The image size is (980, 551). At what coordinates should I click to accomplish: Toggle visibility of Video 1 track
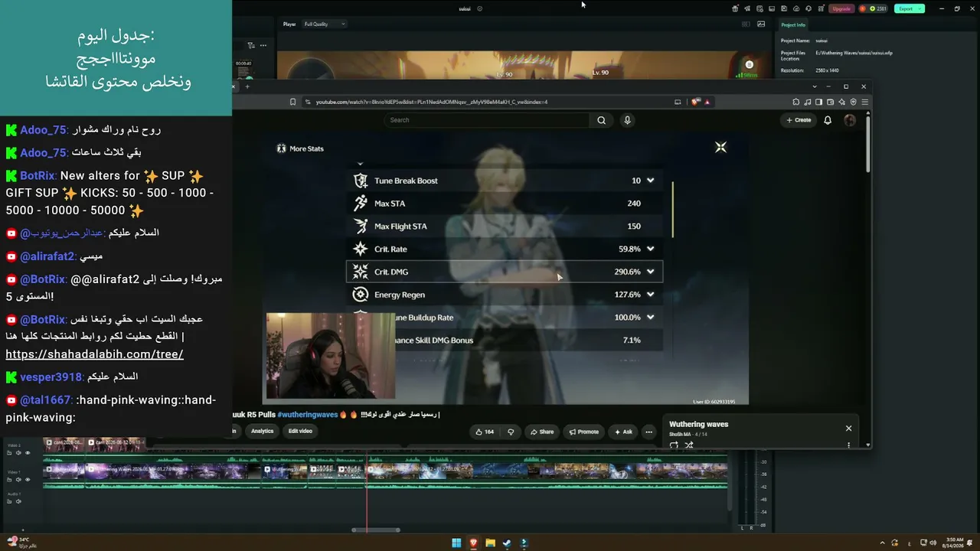tap(28, 480)
